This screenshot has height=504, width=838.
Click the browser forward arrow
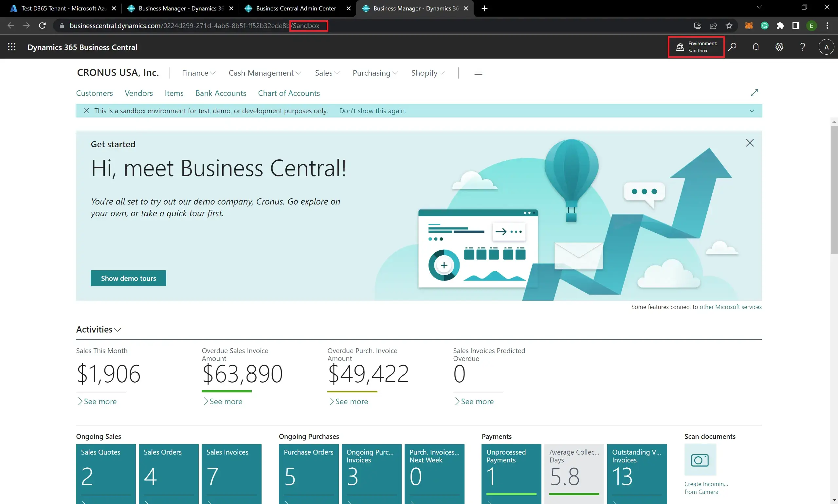coord(27,26)
